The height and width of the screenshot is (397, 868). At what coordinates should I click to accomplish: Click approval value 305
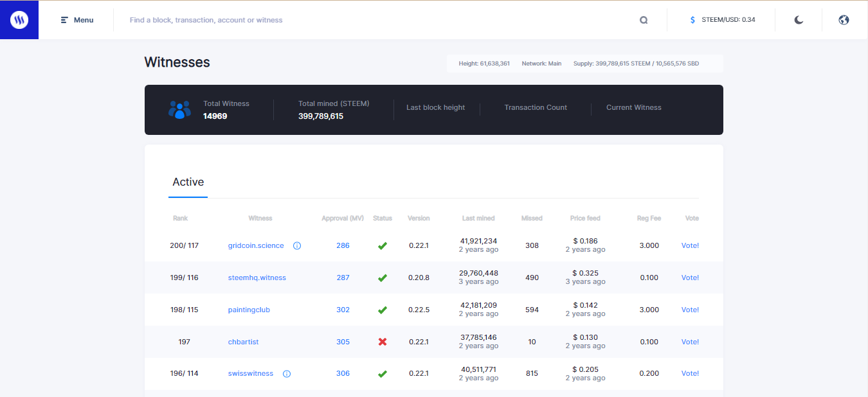point(343,342)
